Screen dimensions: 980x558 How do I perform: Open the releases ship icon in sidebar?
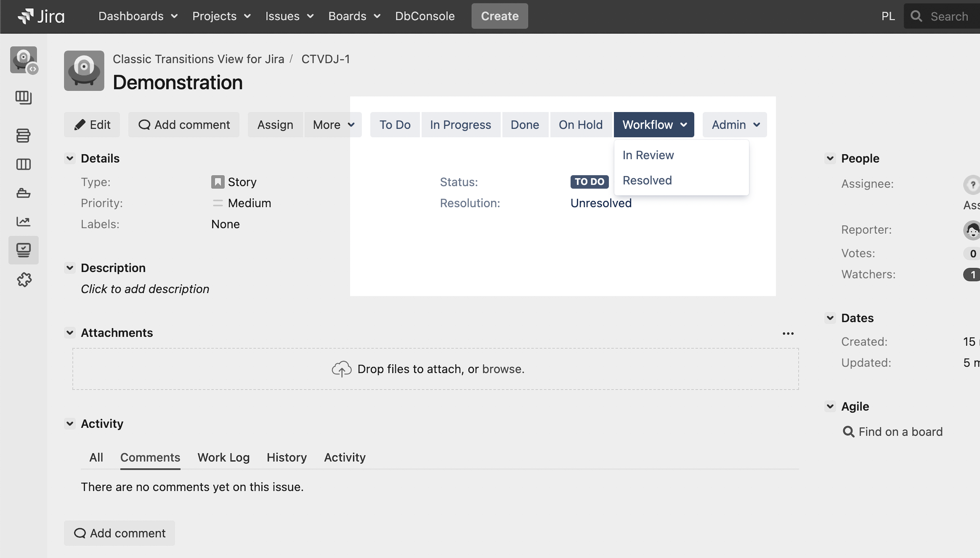pos(23,193)
